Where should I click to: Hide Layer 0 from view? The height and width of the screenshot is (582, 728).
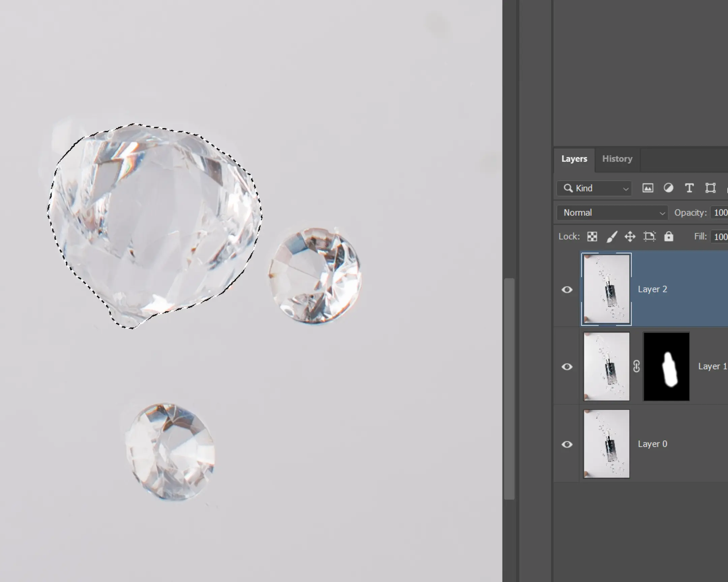click(567, 444)
